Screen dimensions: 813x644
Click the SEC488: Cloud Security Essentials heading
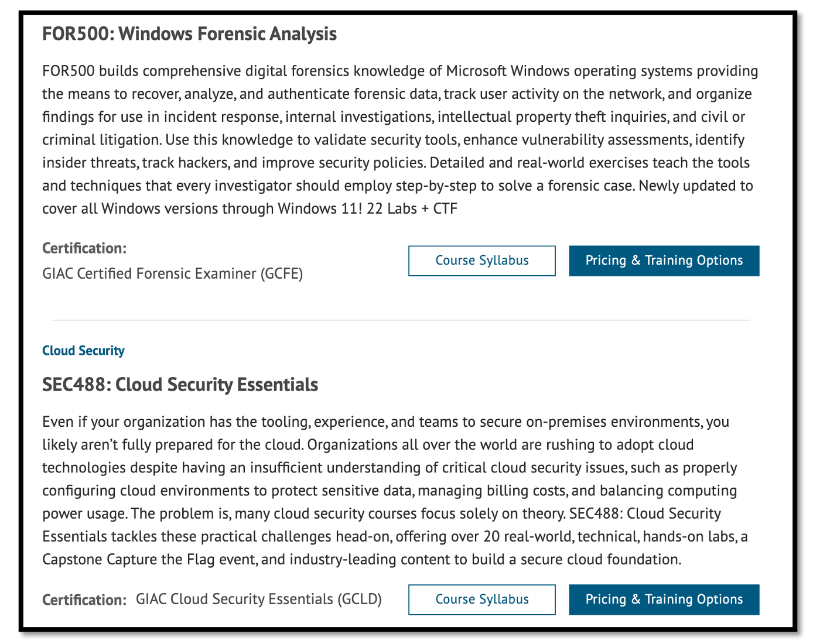pos(180,385)
